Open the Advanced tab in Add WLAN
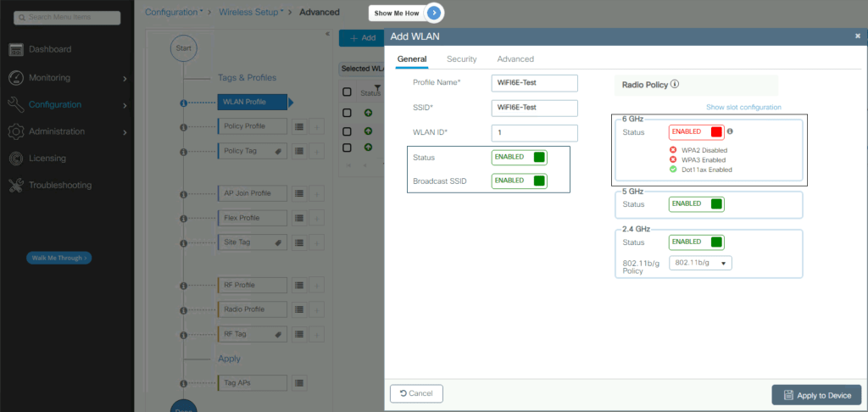Image resolution: width=868 pixels, height=412 pixels. coord(515,59)
